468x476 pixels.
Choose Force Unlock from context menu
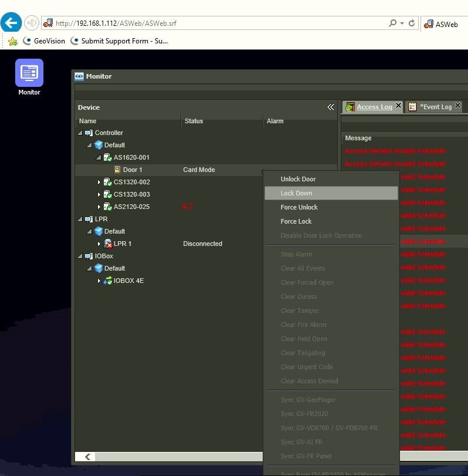click(331, 207)
